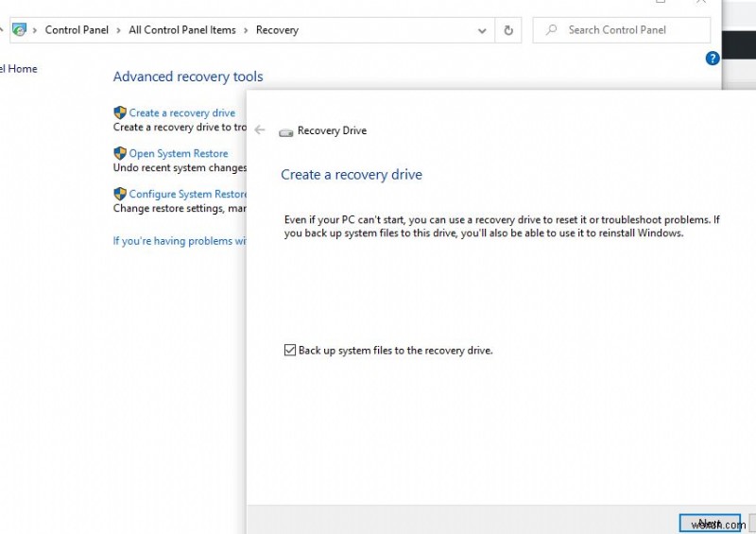Click the Control Panel icon in address bar
The image size is (756, 534).
coord(19,30)
